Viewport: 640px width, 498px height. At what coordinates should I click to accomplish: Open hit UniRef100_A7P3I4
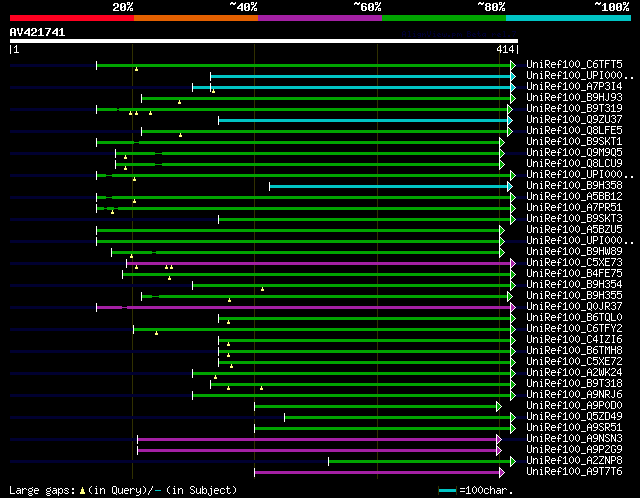click(x=574, y=87)
